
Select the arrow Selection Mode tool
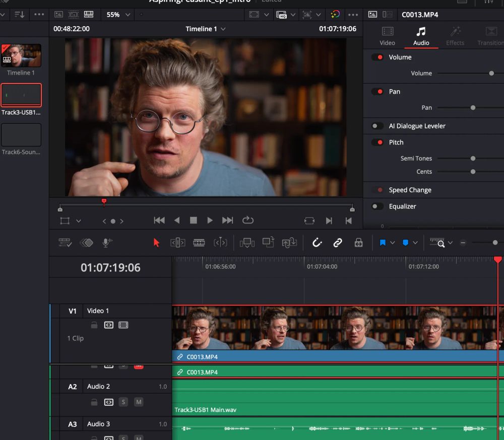(157, 243)
